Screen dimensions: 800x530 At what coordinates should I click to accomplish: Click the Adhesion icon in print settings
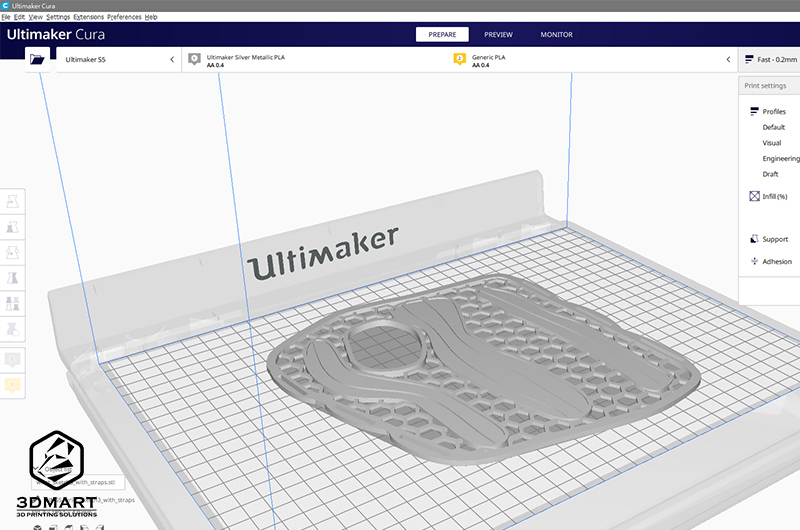(754, 261)
